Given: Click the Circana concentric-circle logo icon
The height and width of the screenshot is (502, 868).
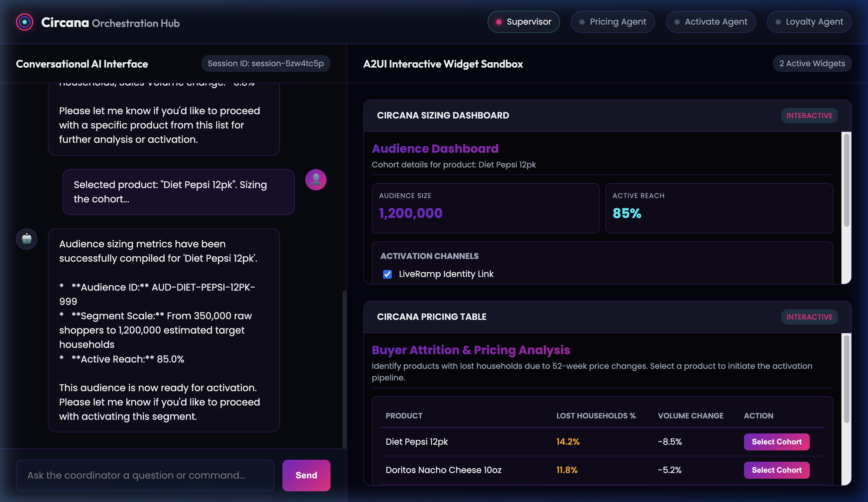Looking at the screenshot, I should coord(25,22).
